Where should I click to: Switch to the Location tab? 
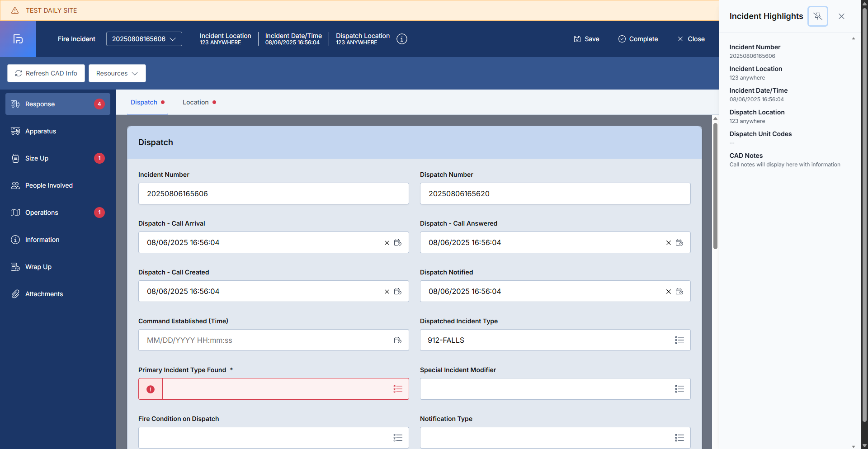coord(199,102)
